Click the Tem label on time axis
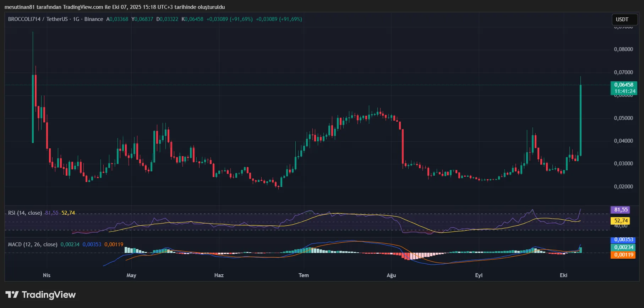 (304, 275)
